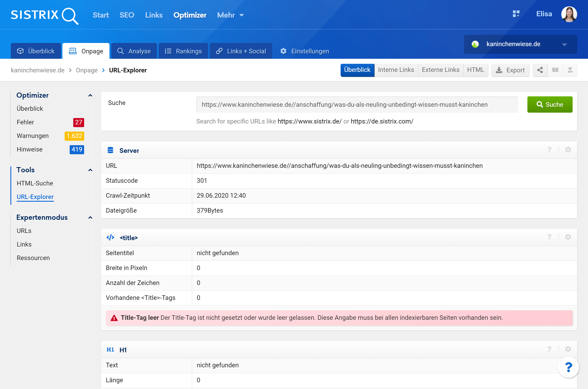Open Server section settings gear
The height and width of the screenshot is (389, 588).
[x=568, y=150]
